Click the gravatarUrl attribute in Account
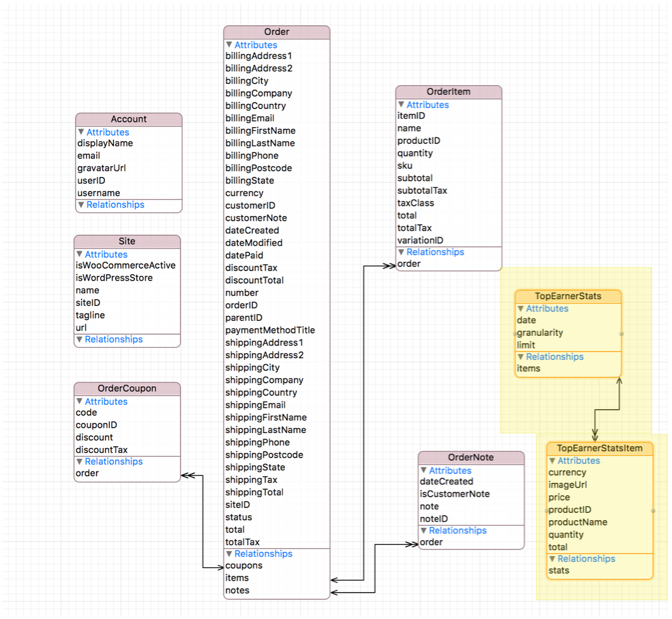 tap(101, 168)
